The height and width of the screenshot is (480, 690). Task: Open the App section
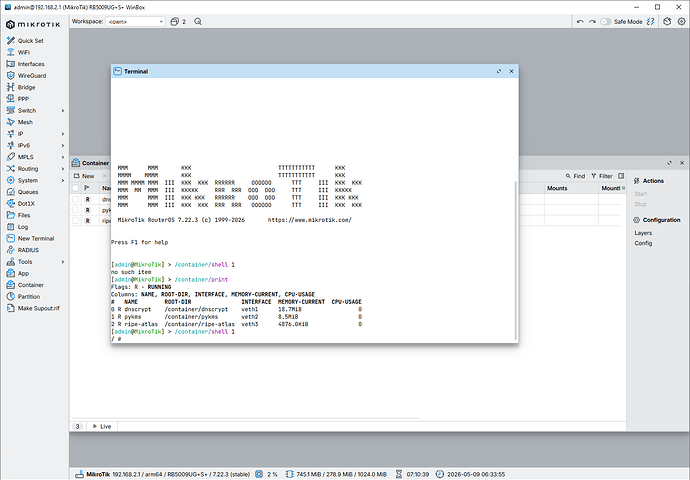click(x=18, y=273)
